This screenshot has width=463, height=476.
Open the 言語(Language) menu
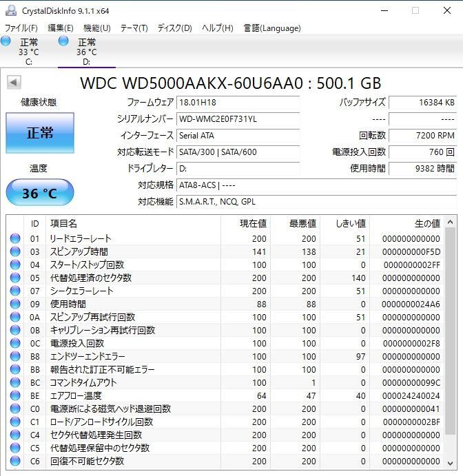[272, 28]
